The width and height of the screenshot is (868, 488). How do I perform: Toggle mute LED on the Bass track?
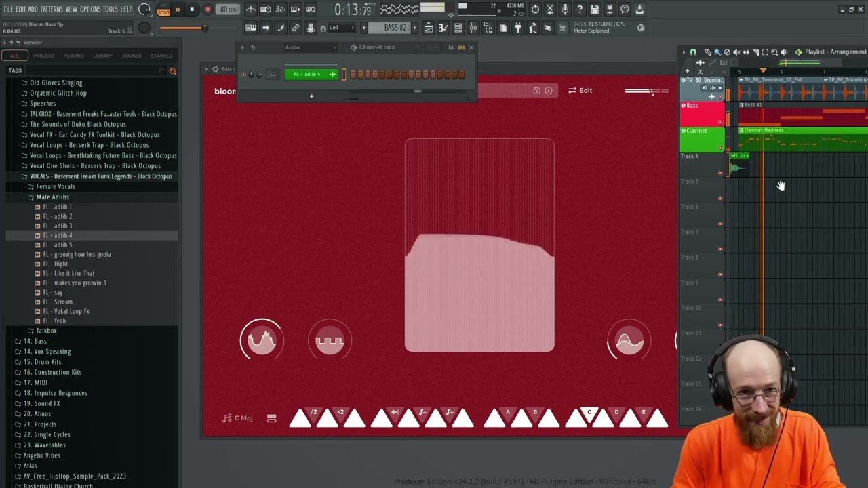[720, 123]
